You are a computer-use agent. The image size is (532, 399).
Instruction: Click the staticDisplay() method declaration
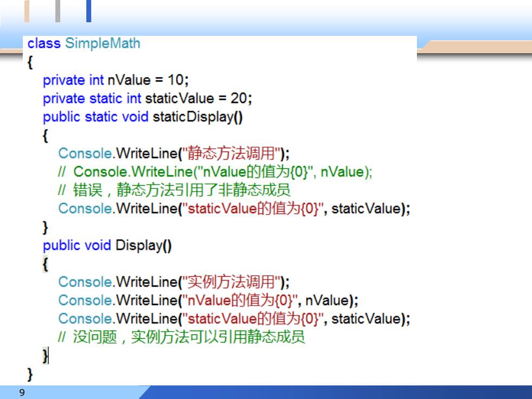tap(142, 117)
